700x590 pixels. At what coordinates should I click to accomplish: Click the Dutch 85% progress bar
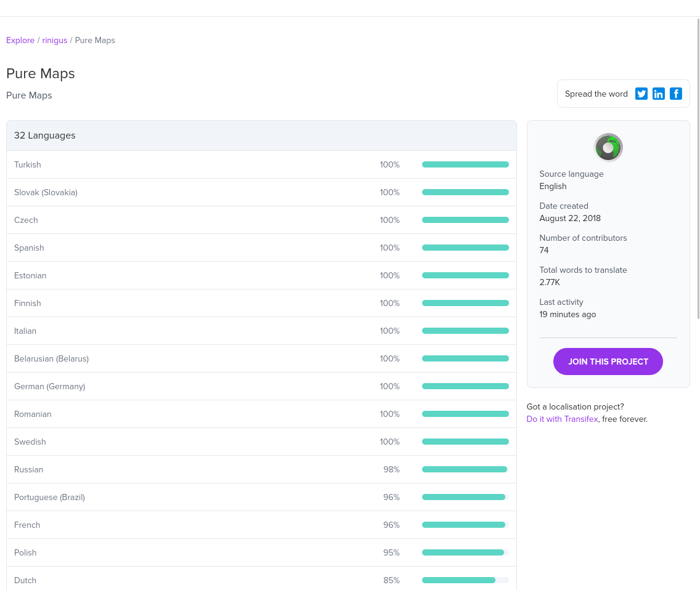[465, 580]
